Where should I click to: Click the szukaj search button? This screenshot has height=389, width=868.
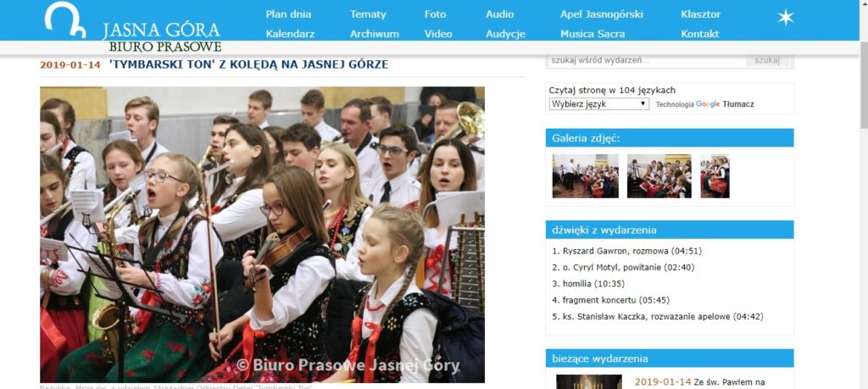pyautogui.click(x=767, y=60)
